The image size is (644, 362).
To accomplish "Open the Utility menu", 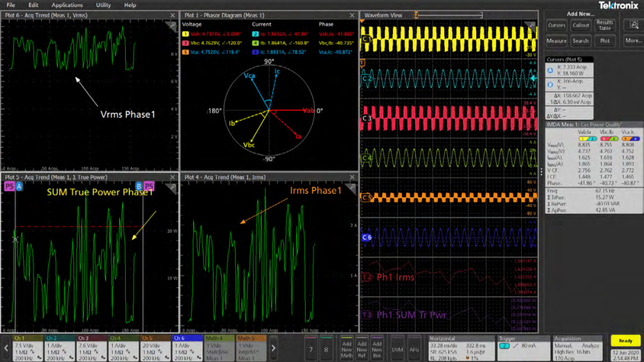I will click(x=103, y=5).
